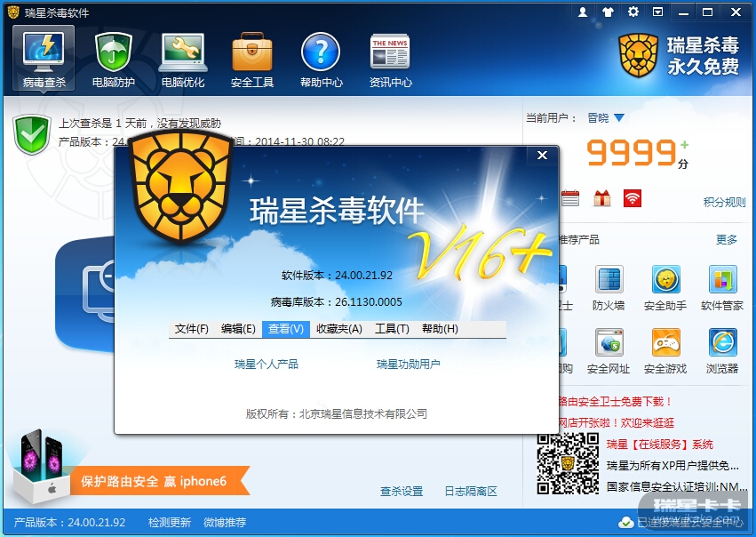Screen dimensions: 756x537
Task: Close the about dialog with X
Action: point(543,155)
